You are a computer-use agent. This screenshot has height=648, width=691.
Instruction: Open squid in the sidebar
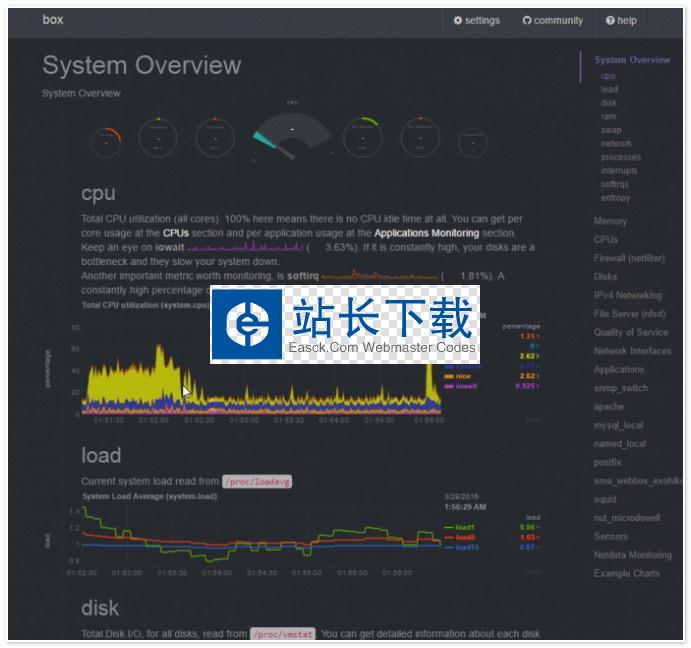pyautogui.click(x=605, y=499)
